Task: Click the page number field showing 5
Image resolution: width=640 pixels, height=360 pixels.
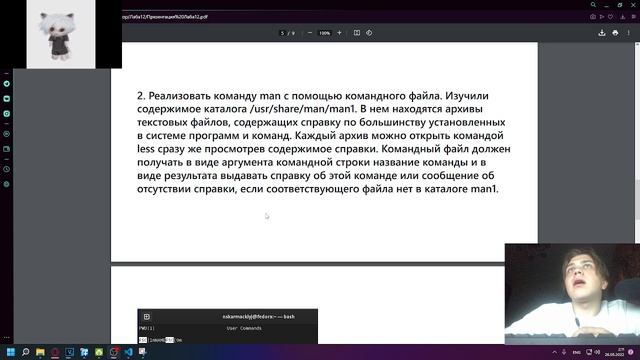Action: pos(282,33)
